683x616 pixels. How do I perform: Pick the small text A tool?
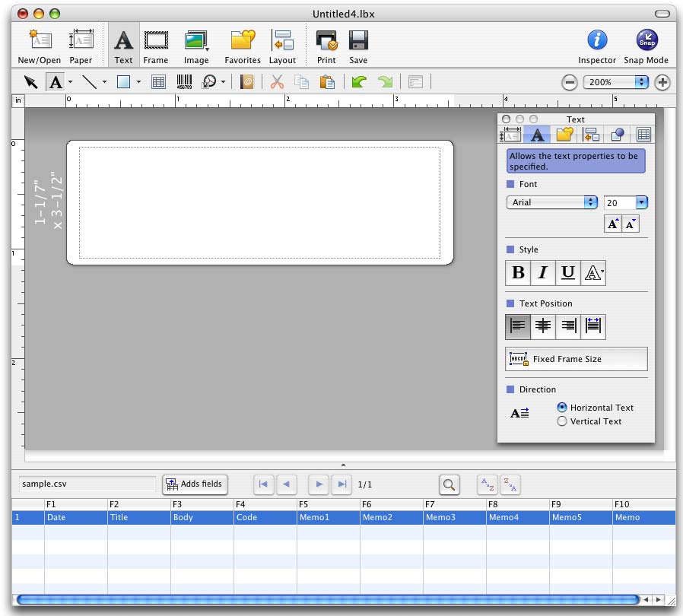pos(56,82)
